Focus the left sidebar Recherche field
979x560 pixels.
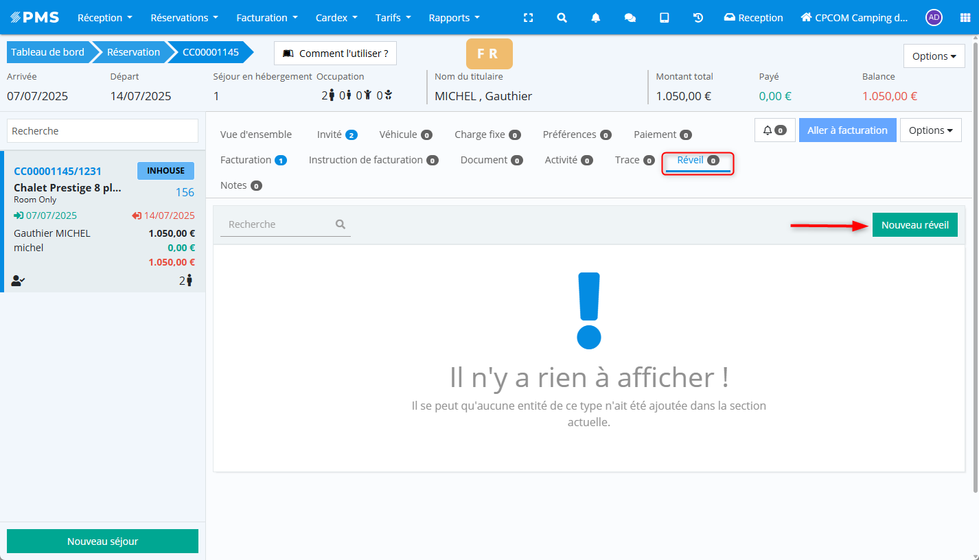[x=102, y=131]
